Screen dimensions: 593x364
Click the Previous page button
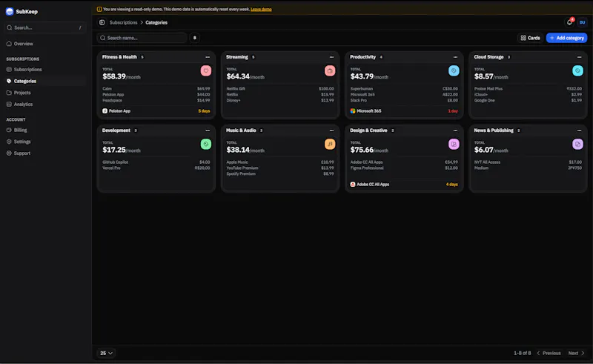tap(549, 353)
